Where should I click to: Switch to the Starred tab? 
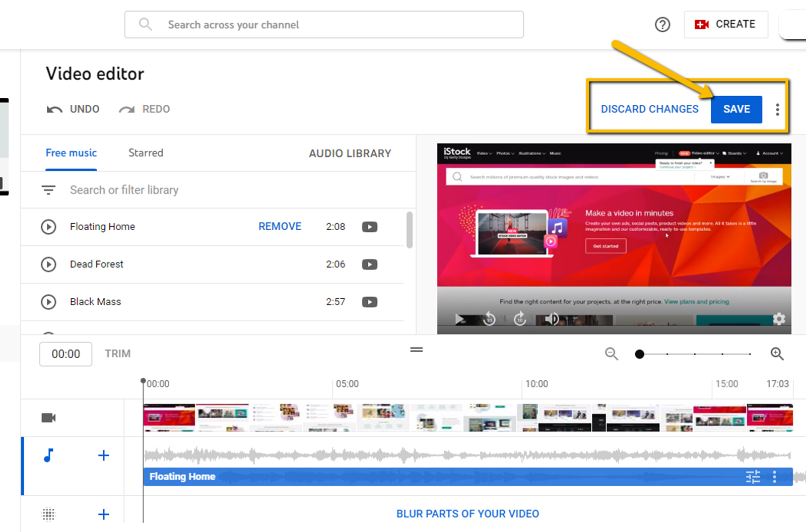click(146, 153)
